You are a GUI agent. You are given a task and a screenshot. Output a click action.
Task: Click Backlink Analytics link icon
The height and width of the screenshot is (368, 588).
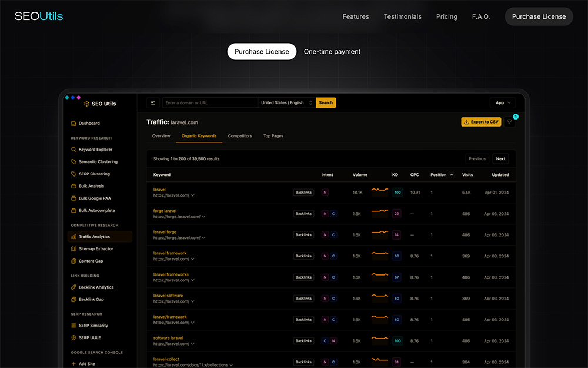coord(73,287)
